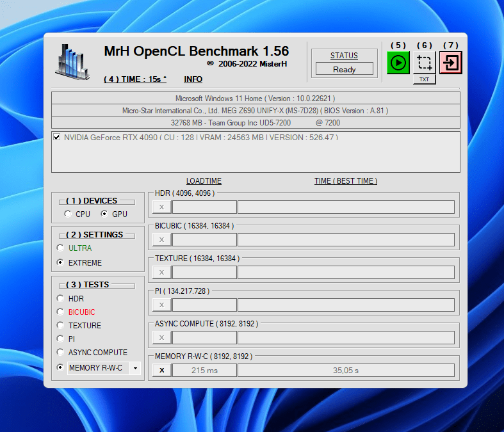This screenshot has width=504, height=432.
Task: Open the INFO link
Action: coord(193,79)
